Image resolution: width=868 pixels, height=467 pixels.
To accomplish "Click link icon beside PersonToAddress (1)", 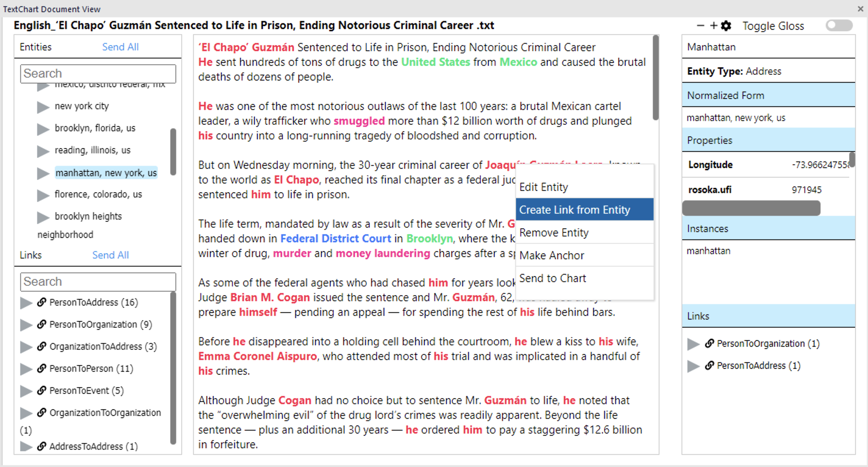I will tap(709, 366).
